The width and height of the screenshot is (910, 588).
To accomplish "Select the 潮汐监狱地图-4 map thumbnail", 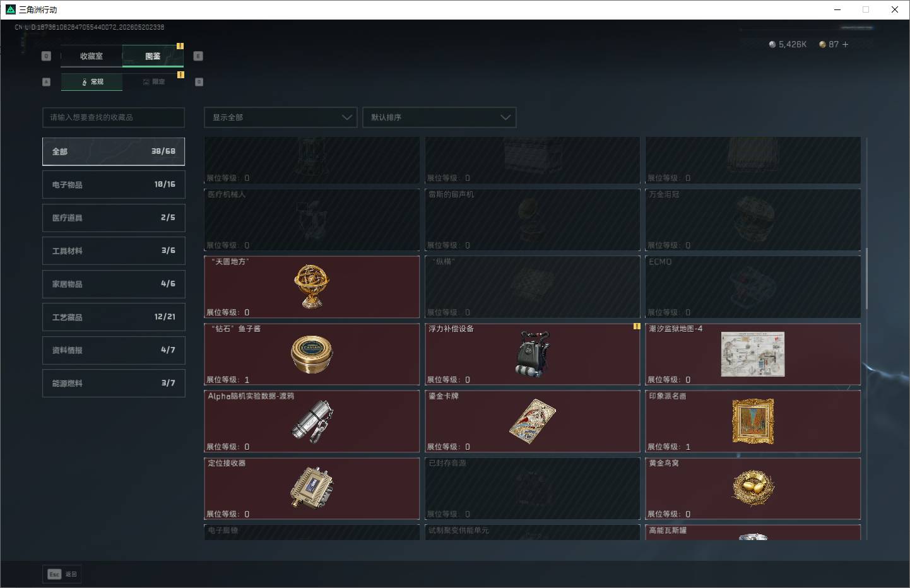I will click(x=753, y=354).
